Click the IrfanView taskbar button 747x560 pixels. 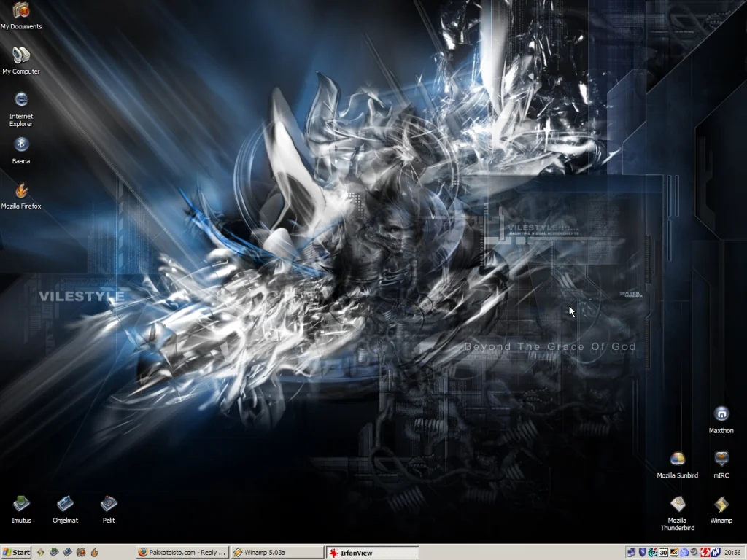(372, 553)
